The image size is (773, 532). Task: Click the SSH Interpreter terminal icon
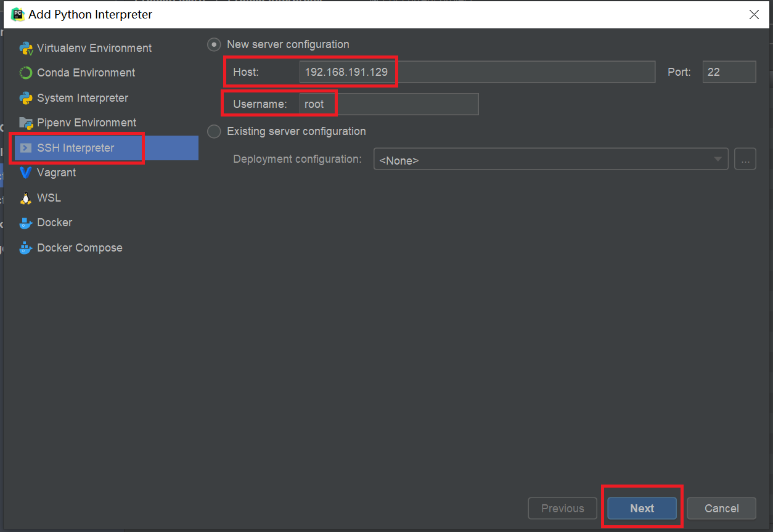coord(26,148)
